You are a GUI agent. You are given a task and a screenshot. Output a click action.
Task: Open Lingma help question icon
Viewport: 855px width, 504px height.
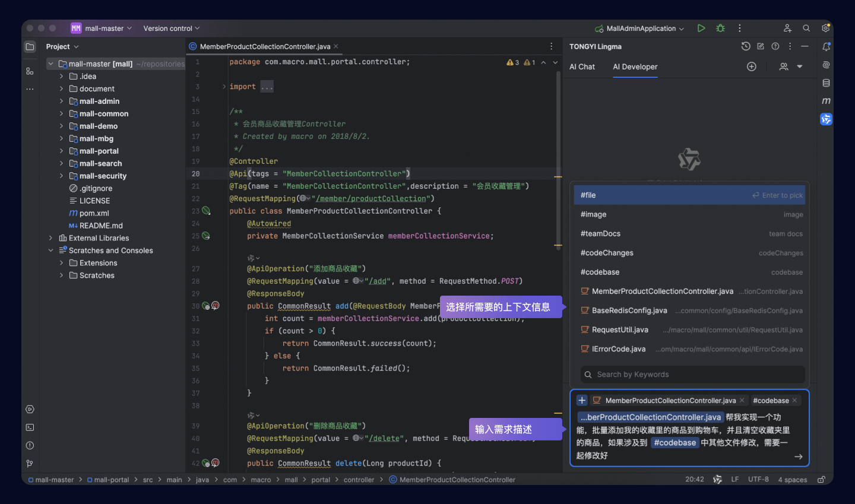click(x=775, y=46)
